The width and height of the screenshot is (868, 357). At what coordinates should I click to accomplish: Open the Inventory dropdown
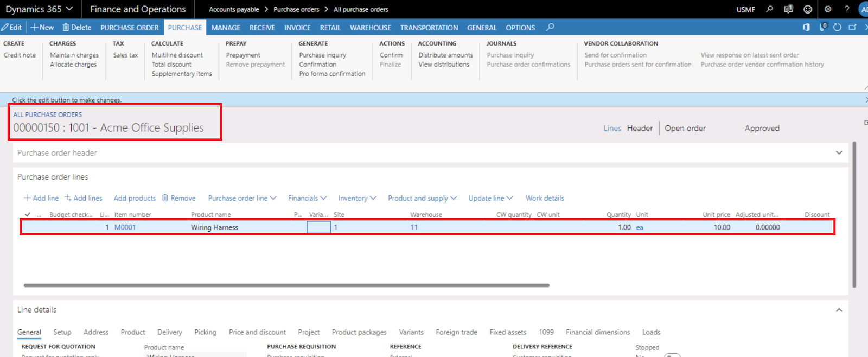(357, 199)
